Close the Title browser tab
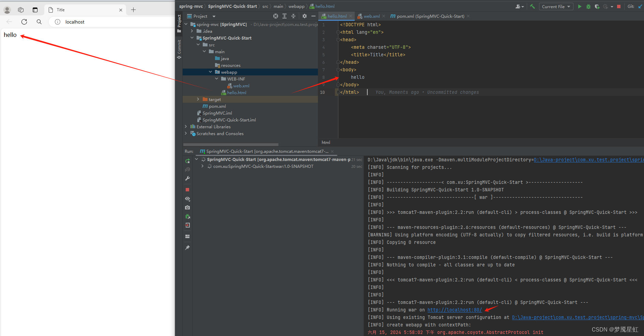The height and width of the screenshot is (336, 644). pos(121,10)
